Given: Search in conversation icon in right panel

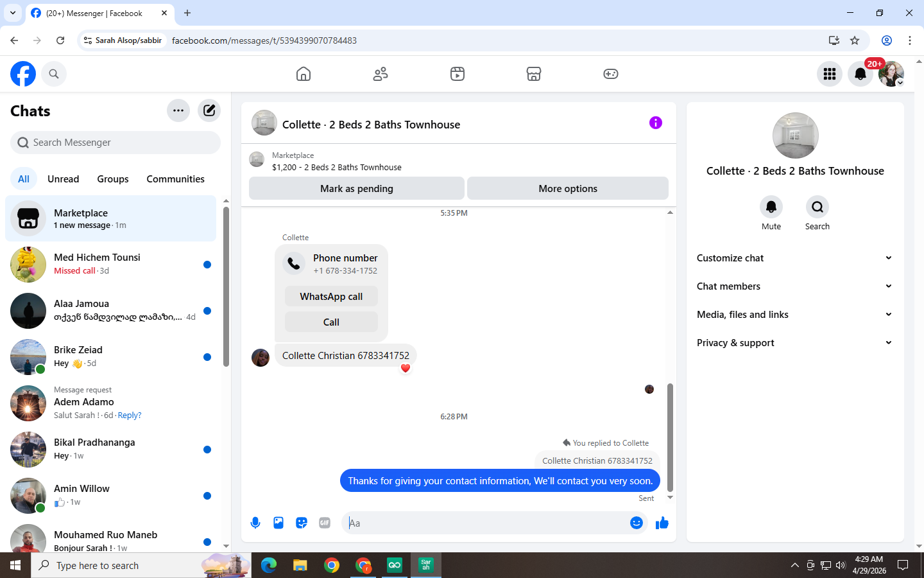Looking at the screenshot, I should [817, 207].
